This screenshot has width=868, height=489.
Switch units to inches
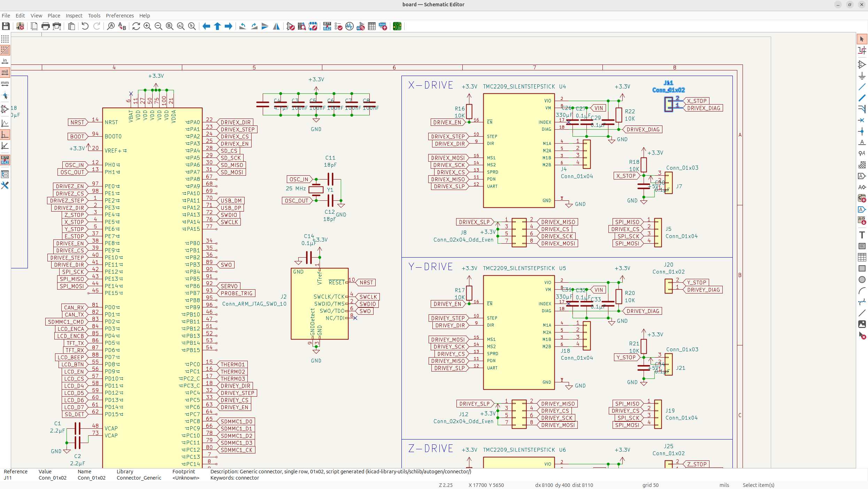coord(5,61)
